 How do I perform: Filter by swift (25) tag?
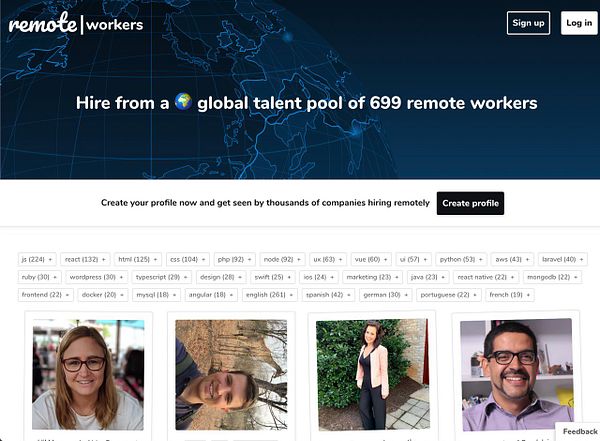[x=273, y=277]
